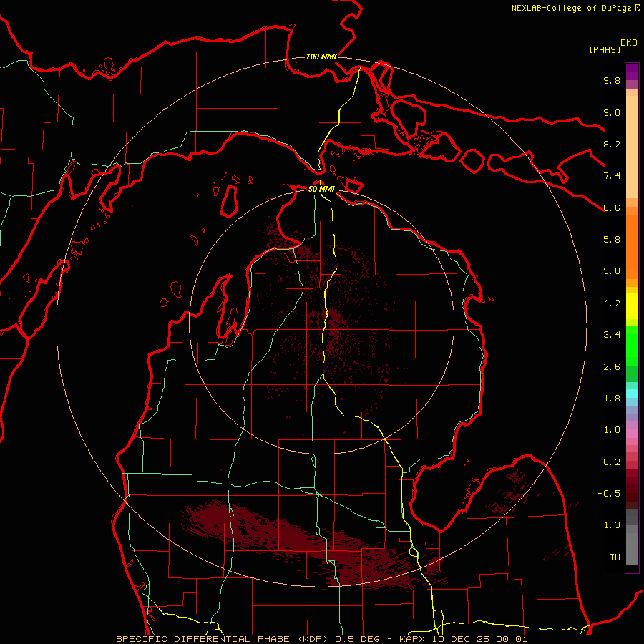Click the NEXLAB-College of DuPage label
Screen dimensions: 644x644
coord(575,8)
